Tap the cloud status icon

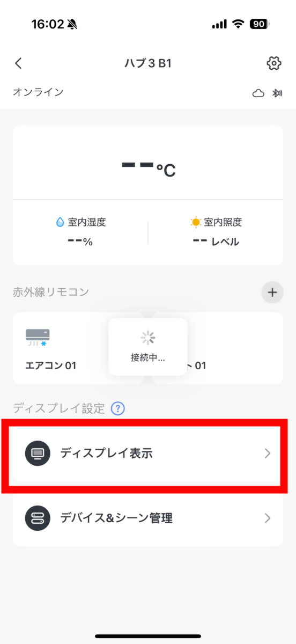[x=258, y=93]
